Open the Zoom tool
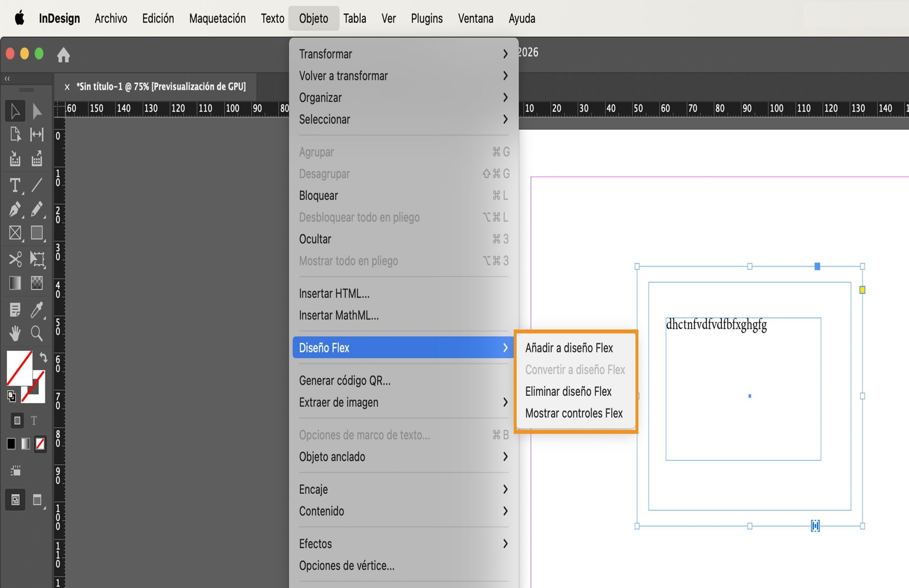Image resolution: width=909 pixels, height=588 pixels. click(37, 334)
